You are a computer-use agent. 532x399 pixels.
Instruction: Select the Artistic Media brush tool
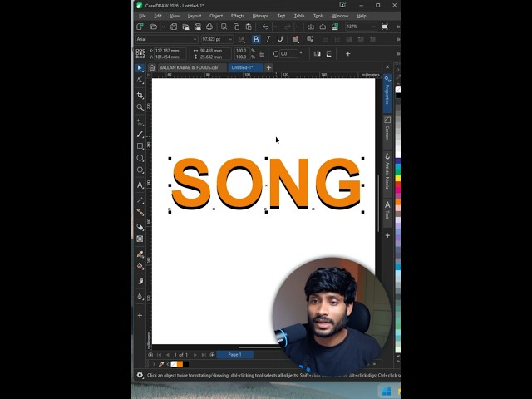[140, 135]
